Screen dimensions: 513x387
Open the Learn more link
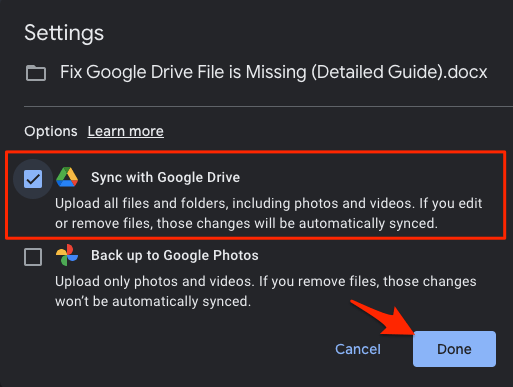pyautogui.click(x=126, y=131)
